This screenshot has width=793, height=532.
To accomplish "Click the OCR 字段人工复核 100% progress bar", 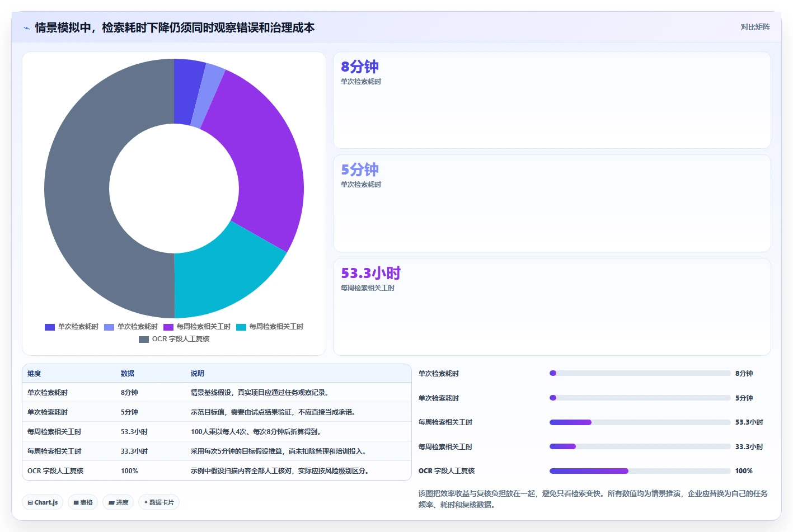I will click(640, 471).
